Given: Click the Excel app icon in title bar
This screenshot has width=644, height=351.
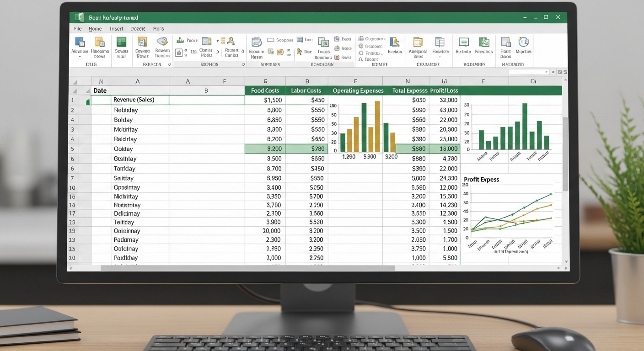Looking at the screenshot, I should tap(80, 17).
